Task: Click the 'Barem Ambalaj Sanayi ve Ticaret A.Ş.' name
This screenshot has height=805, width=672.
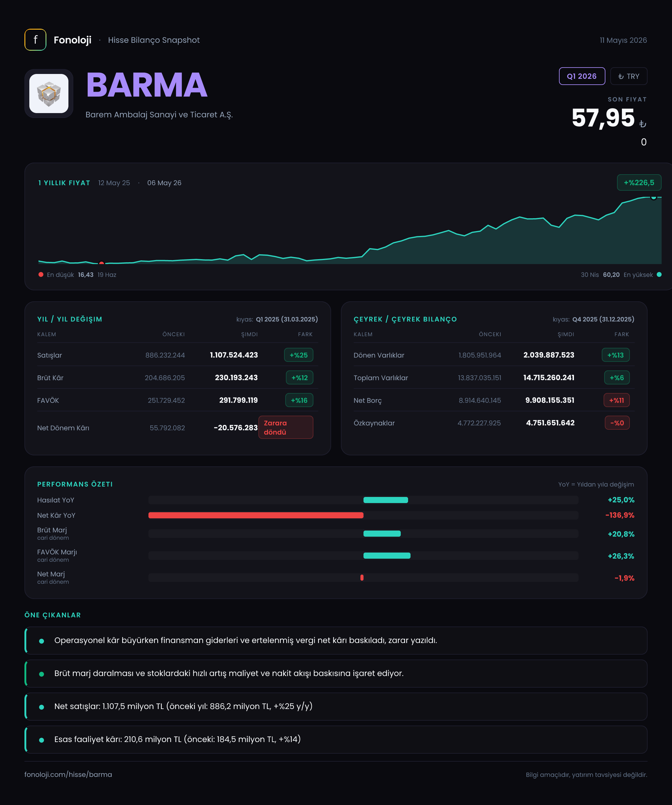Action: tap(159, 115)
